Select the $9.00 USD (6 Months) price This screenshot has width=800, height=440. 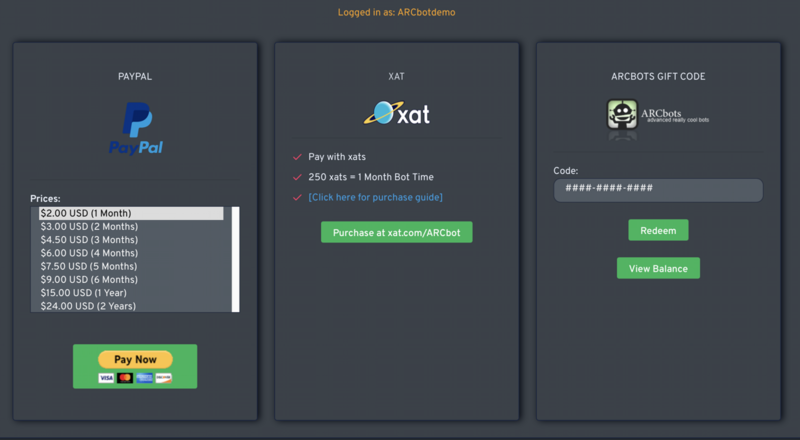point(131,280)
